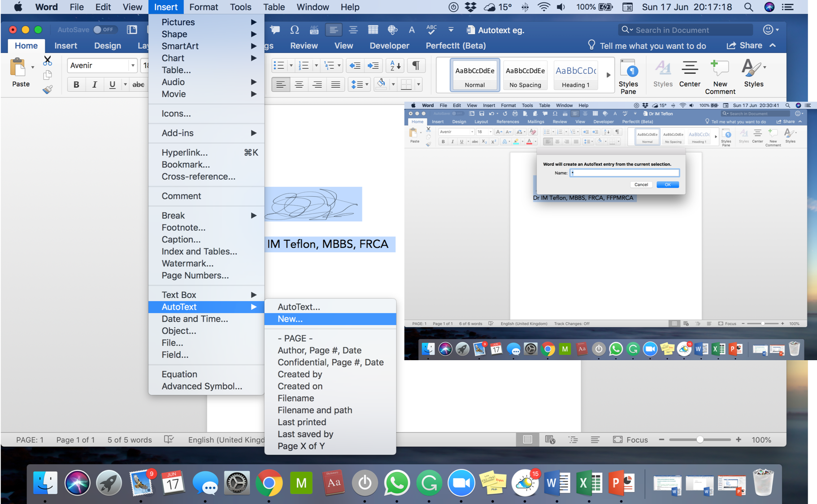Toggle Italic formatting
Image resolution: width=817 pixels, height=504 pixels.
click(x=94, y=84)
